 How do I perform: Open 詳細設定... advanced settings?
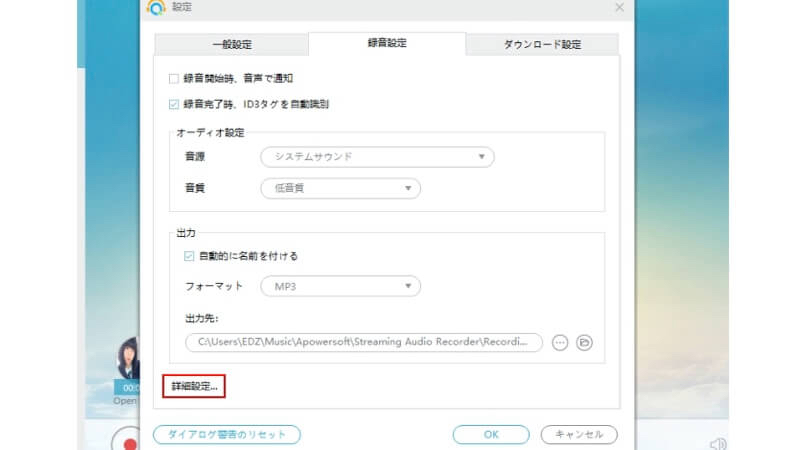(194, 386)
